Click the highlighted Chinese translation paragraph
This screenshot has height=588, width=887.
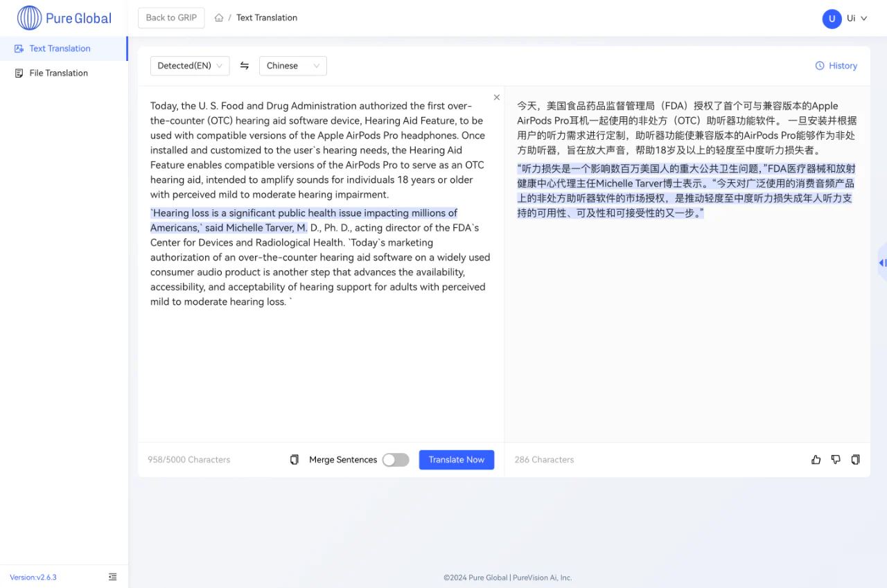click(686, 190)
